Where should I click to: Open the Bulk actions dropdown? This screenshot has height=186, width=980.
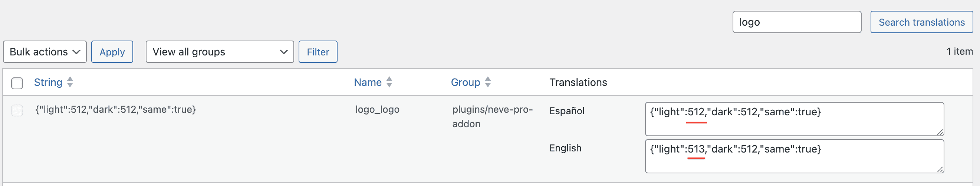[45, 52]
